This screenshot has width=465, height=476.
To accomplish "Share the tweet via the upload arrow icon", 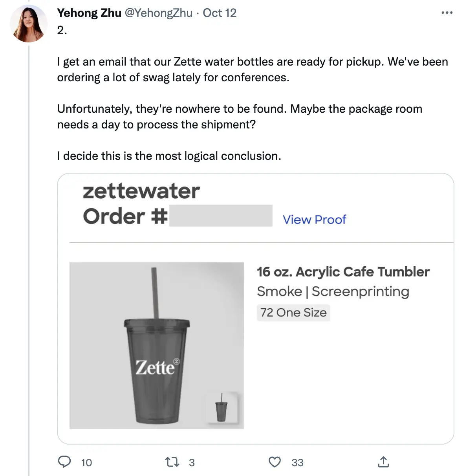I will pyautogui.click(x=383, y=462).
